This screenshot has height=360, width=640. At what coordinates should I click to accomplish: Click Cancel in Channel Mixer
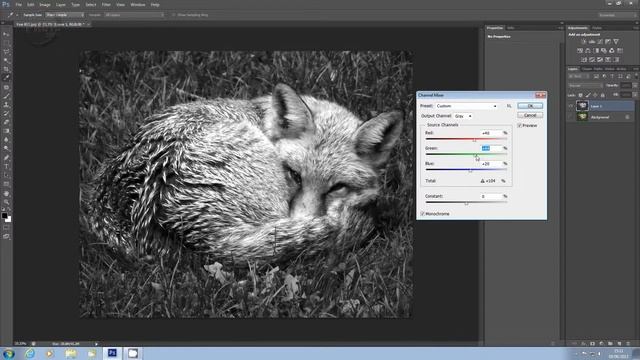[x=530, y=116]
